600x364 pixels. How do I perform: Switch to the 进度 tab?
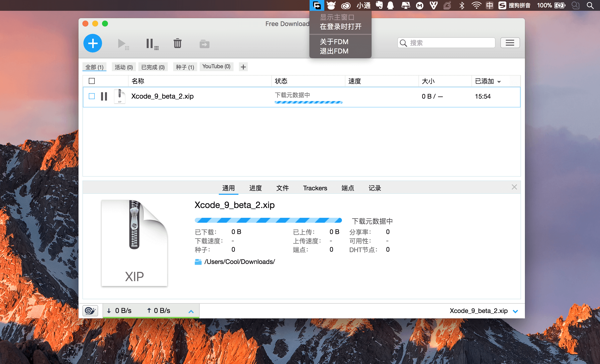click(255, 188)
